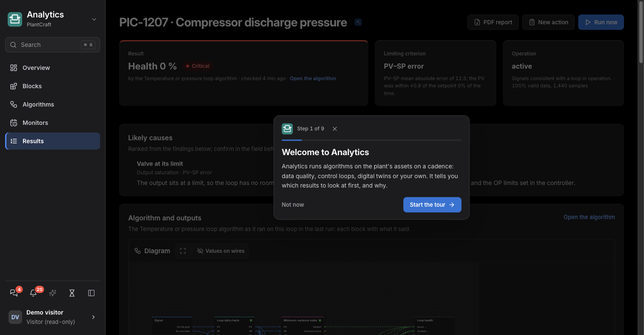
Task: Expand the Analytics workspace switcher chevron
Action: [94, 19]
